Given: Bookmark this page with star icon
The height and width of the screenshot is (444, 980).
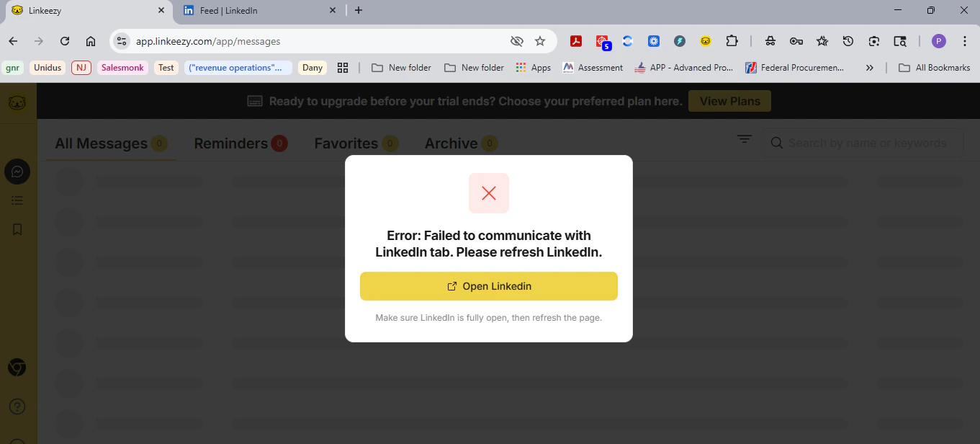Looking at the screenshot, I should (x=540, y=41).
